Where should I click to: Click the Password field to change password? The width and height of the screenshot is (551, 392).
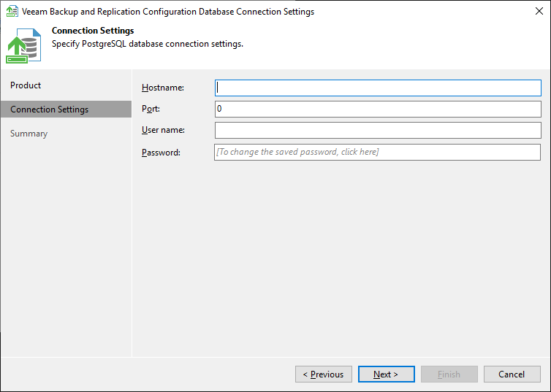[377, 152]
